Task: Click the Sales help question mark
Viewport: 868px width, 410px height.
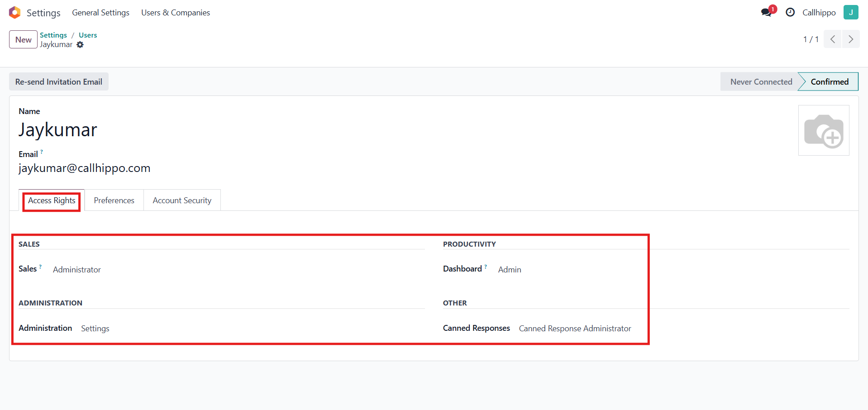Action: pyautogui.click(x=40, y=267)
